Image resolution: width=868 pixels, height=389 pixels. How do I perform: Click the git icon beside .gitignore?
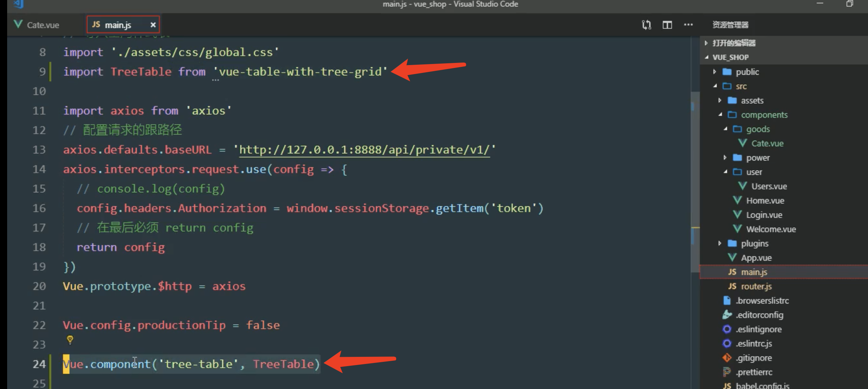(727, 358)
